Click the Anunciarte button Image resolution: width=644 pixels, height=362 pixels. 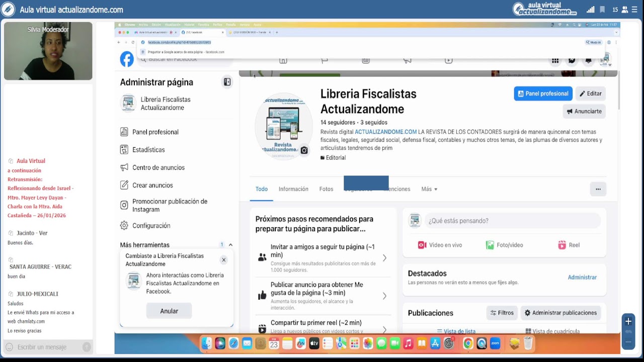pyautogui.click(x=584, y=111)
